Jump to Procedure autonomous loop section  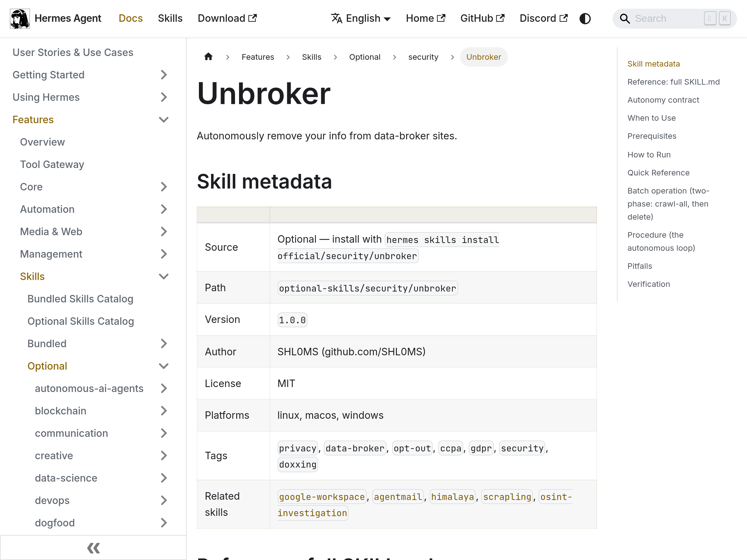pyautogui.click(x=661, y=241)
